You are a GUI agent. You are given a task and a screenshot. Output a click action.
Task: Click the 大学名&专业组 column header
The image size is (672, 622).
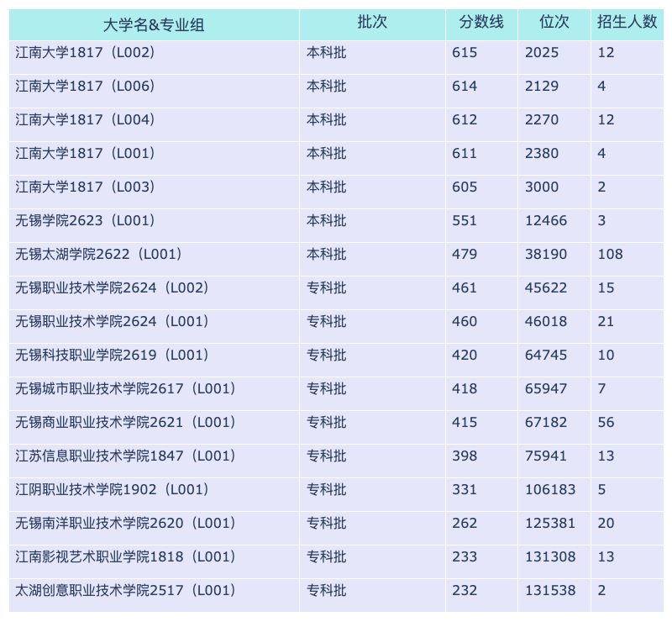[x=154, y=25]
